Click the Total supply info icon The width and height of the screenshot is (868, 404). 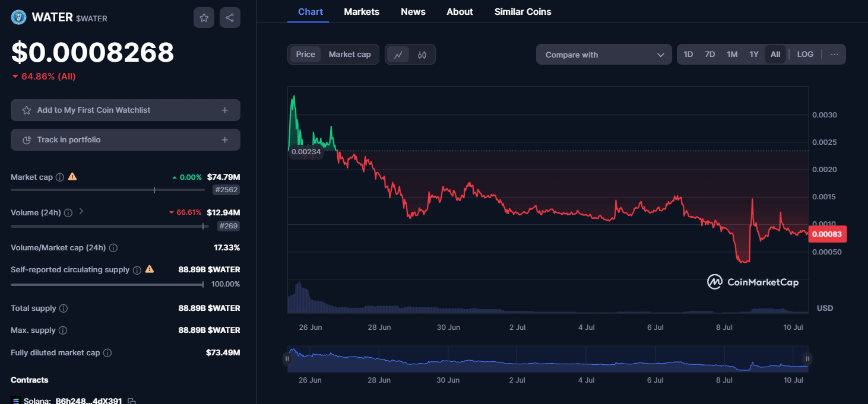pyautogui.click(x=64, y=308)
